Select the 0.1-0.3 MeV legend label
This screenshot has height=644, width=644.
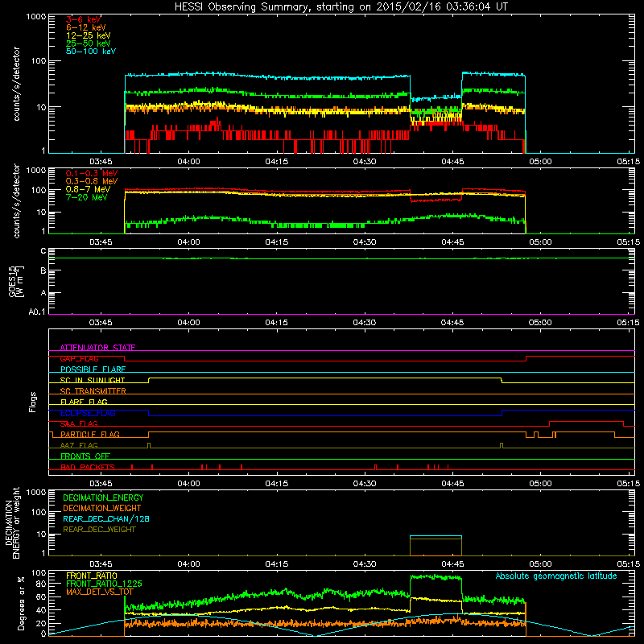tap(92, 174)
